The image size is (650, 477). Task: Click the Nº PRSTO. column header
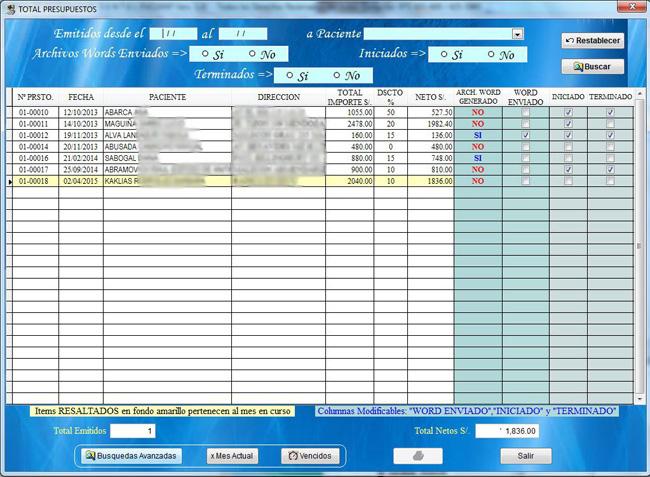(36, 97)
